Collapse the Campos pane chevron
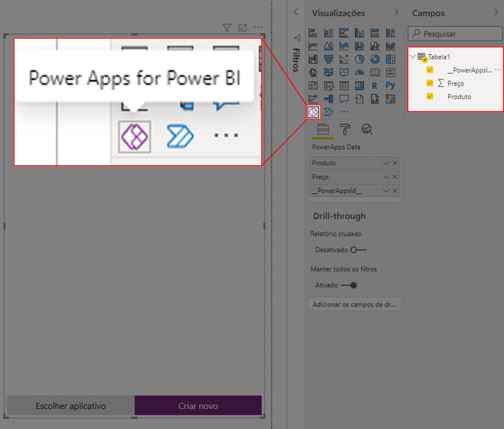This screenshot has width=504, height=429. [496, 12]
